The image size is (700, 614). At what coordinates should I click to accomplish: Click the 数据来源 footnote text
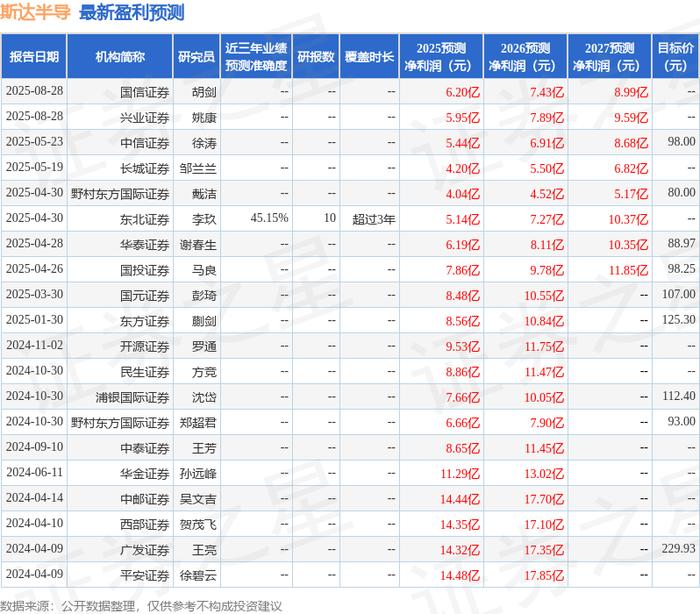141,606
